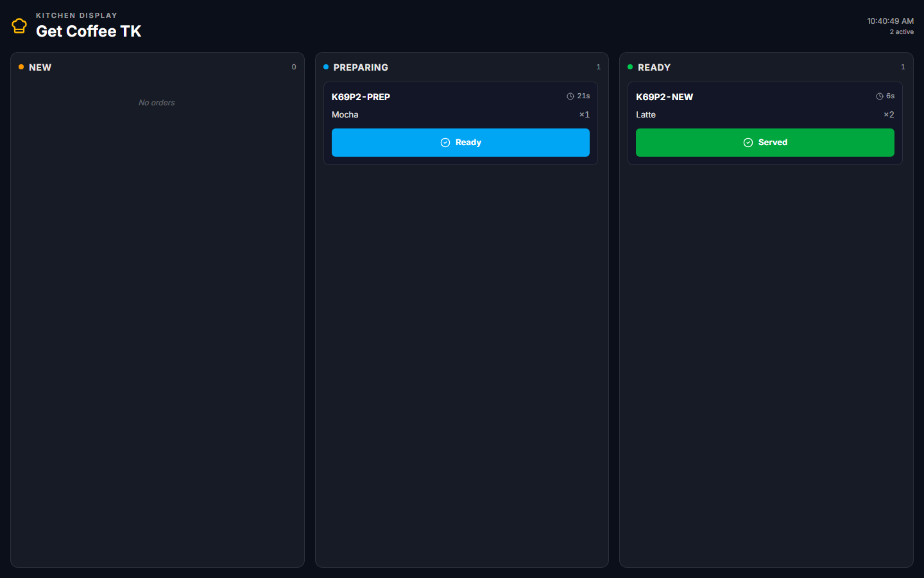Viewport: 924px width, 578px height.
Task: Mark the Latte order as Served
Action: (764, 143)
